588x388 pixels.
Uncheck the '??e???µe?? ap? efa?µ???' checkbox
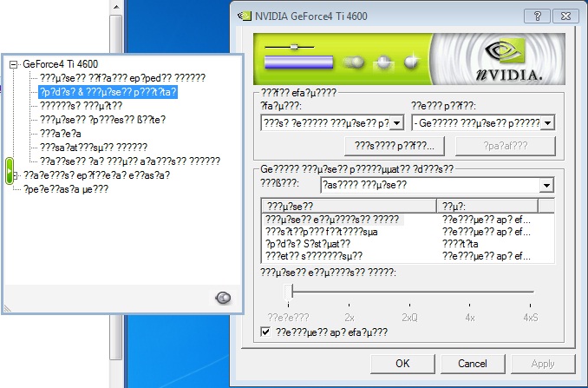265,332
